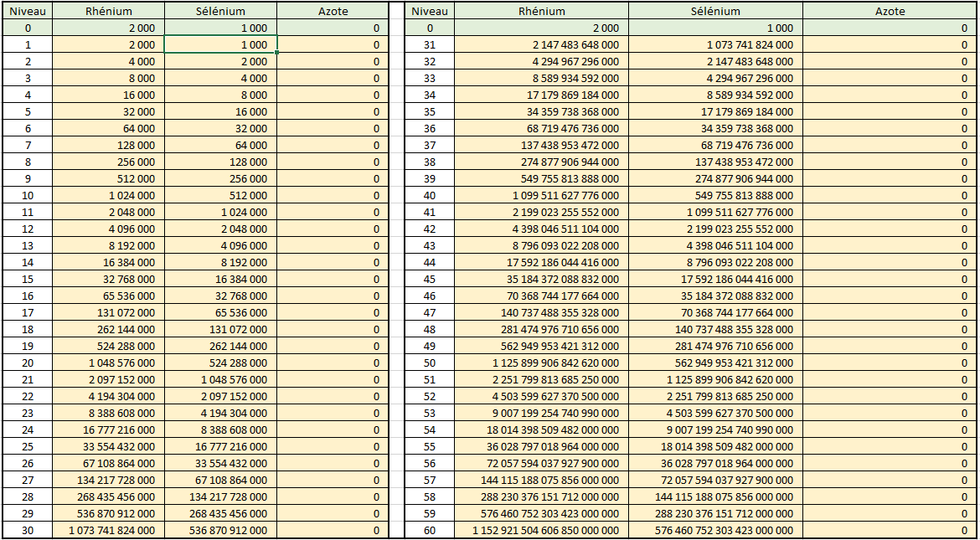Select the Niveau cell showing 25
This screenshot has width=980, height=540.
pyautogui.click(x=28, y=446)
